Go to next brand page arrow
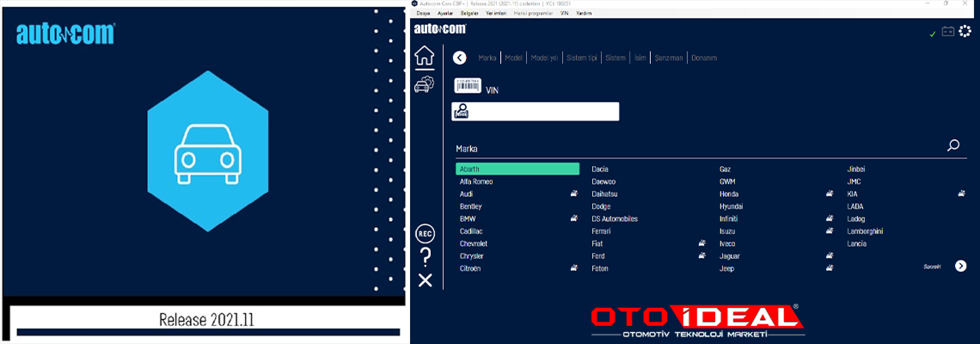The width and height of the screenshot is (980, 344). pos(961,266)
